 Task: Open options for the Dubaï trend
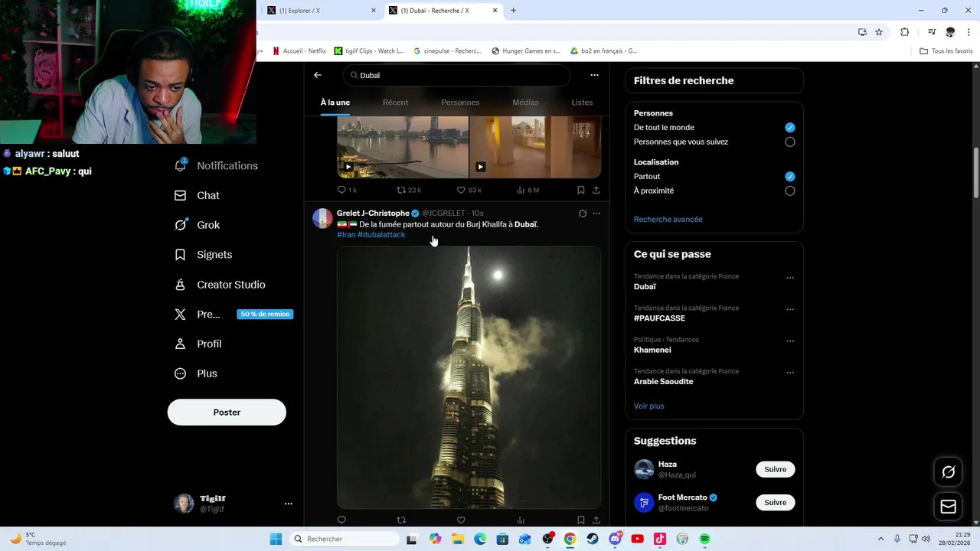(790, 278)
